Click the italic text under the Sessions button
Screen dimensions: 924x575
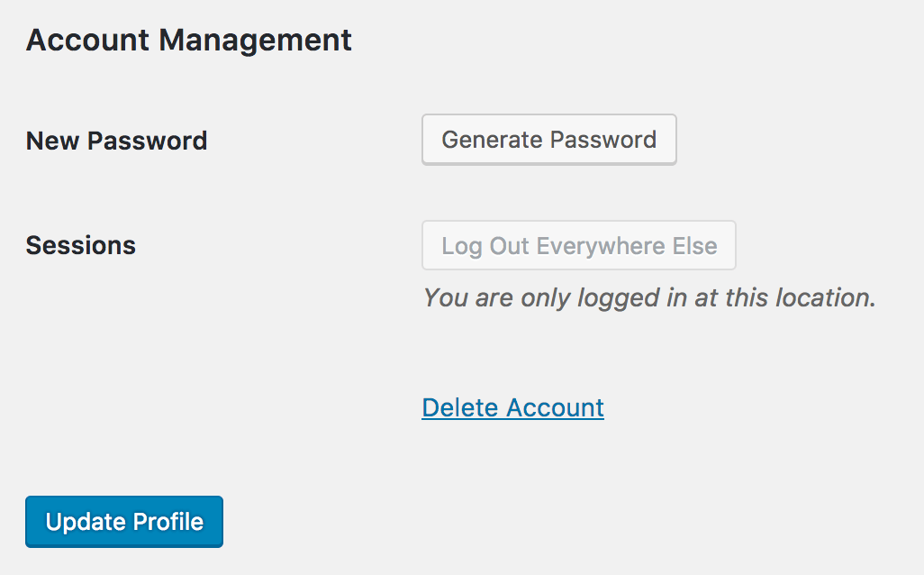(x=649, y=297)
